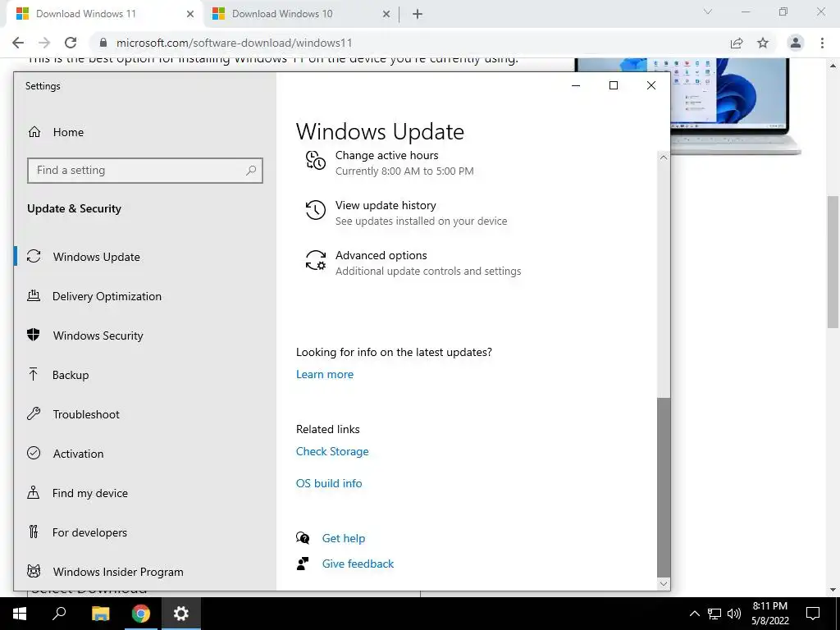Open Change active hours option
This screenshot has width=840, height=630.
coord(404,163)
